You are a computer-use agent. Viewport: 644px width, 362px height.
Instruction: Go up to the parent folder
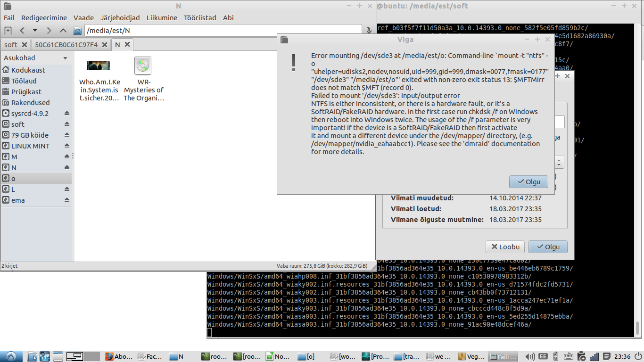coord(63,31)
